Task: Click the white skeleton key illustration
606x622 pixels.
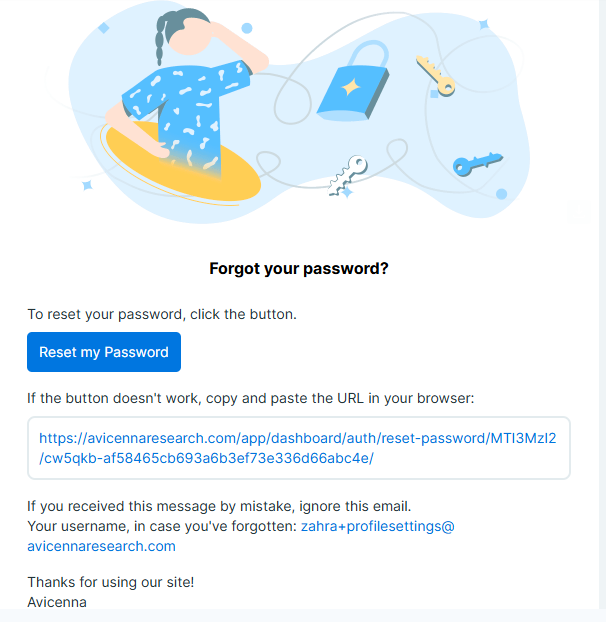Action: pos(348,174)
